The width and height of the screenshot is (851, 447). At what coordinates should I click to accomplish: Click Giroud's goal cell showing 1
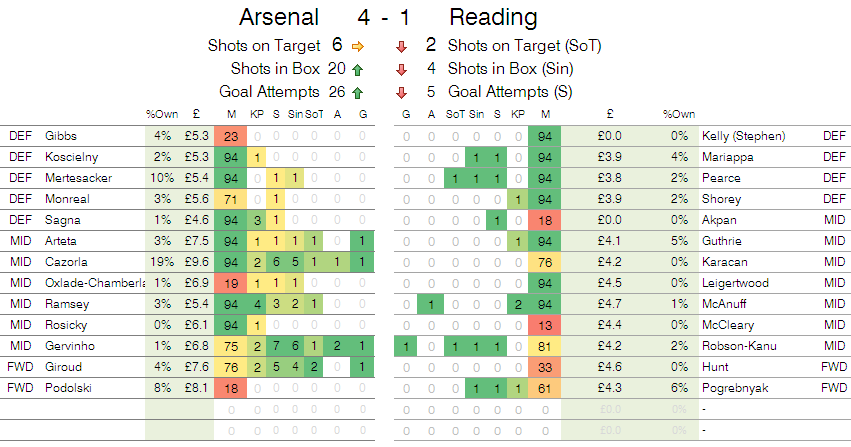(x=362, y=367)
